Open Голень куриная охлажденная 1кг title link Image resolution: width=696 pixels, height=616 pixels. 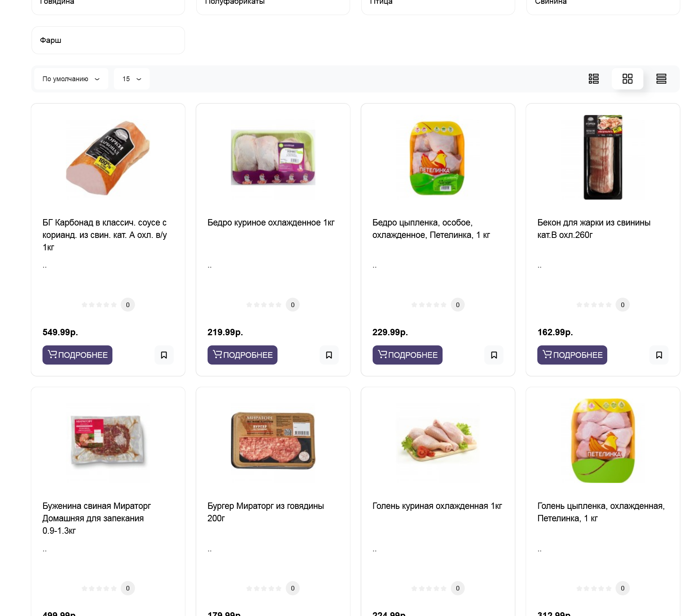click(437, 506)
